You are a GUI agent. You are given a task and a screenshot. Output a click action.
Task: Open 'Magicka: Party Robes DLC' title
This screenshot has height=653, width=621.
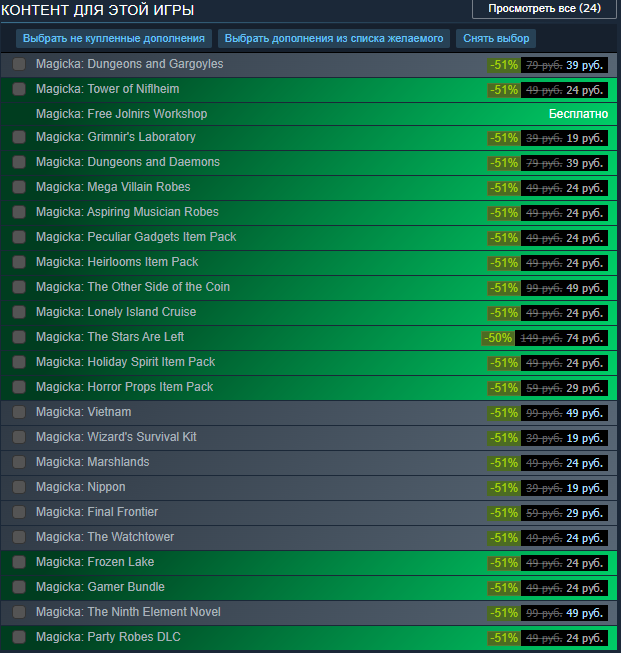coord(108,637)
